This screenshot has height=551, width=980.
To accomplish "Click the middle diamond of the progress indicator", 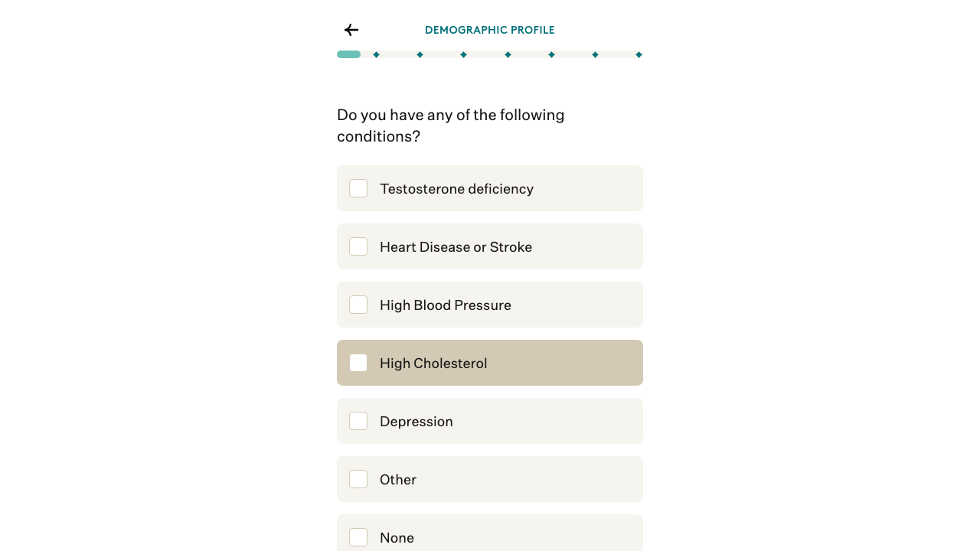I will (508, 54).
